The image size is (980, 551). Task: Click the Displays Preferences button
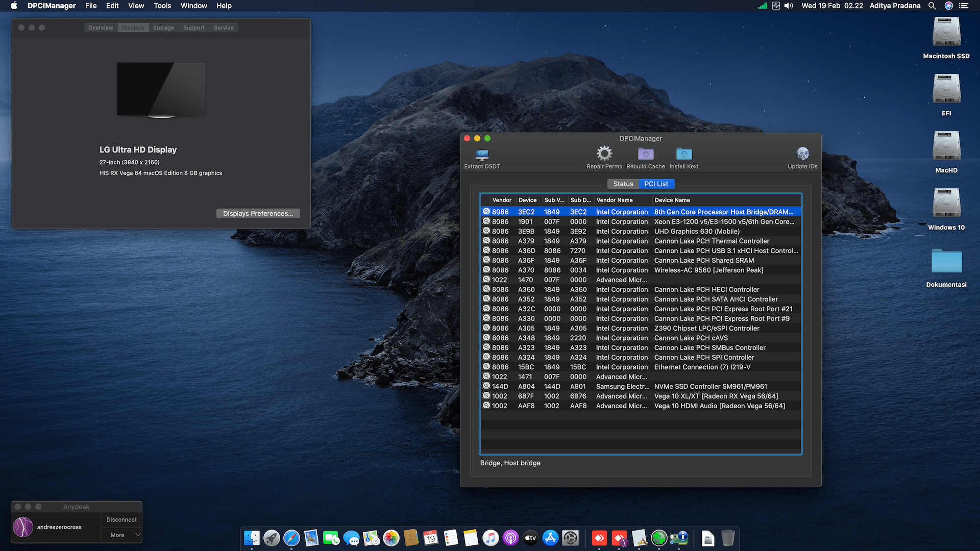click(258, 213)
